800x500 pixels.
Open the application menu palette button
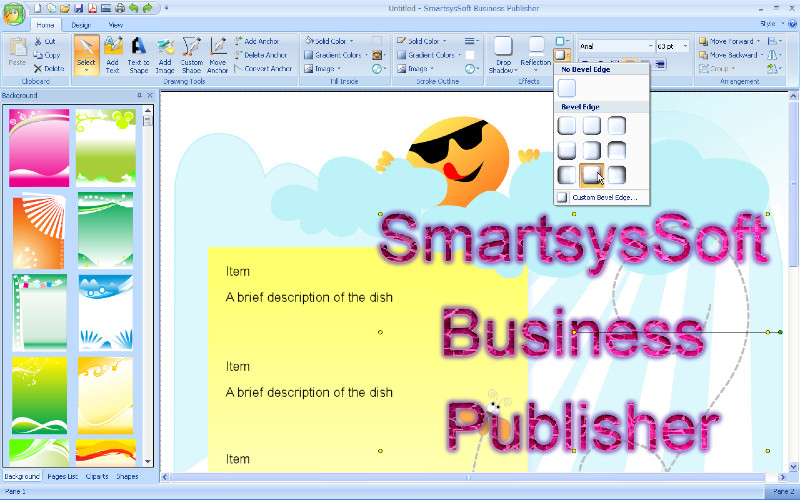13,13
